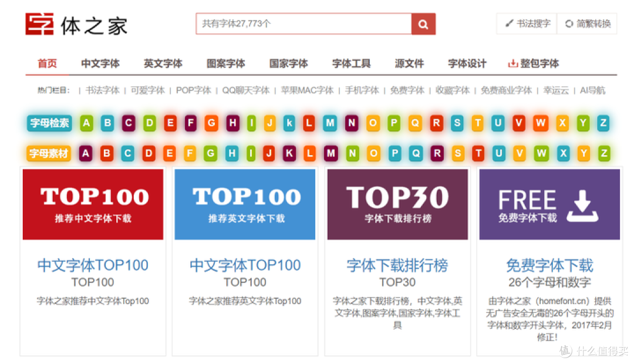Select letter R in 字母检索 row
Viewport: 634px width, 364px height.
[x=436, y=123]
